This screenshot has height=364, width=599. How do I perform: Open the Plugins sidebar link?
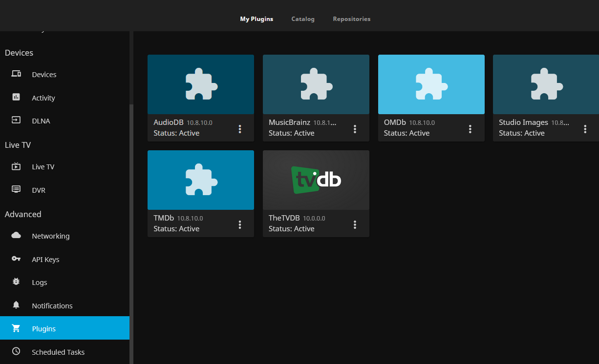(44, 328)
